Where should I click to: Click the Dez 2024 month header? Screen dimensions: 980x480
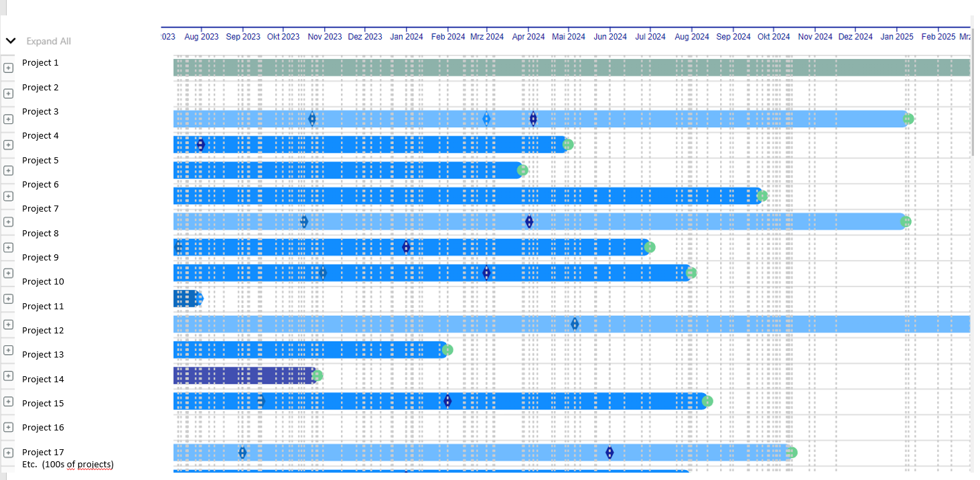coord(855,37)
